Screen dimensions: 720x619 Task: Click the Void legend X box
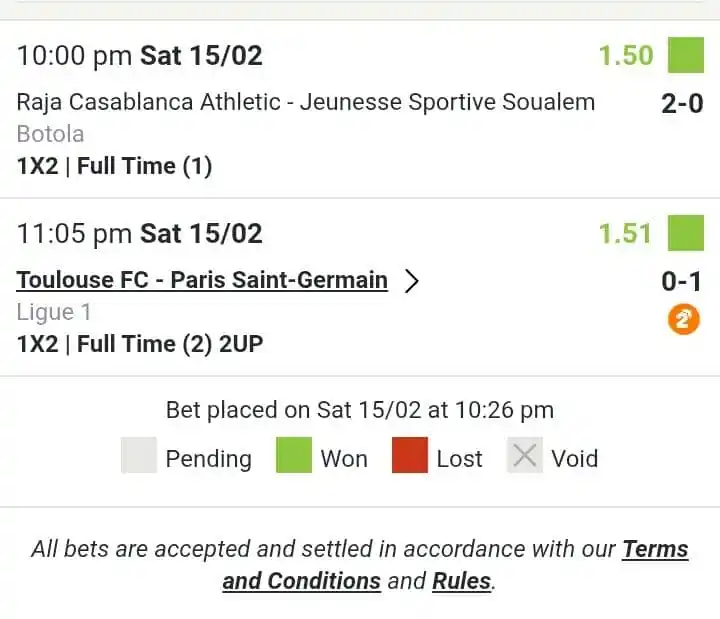(x=525, y=456)
